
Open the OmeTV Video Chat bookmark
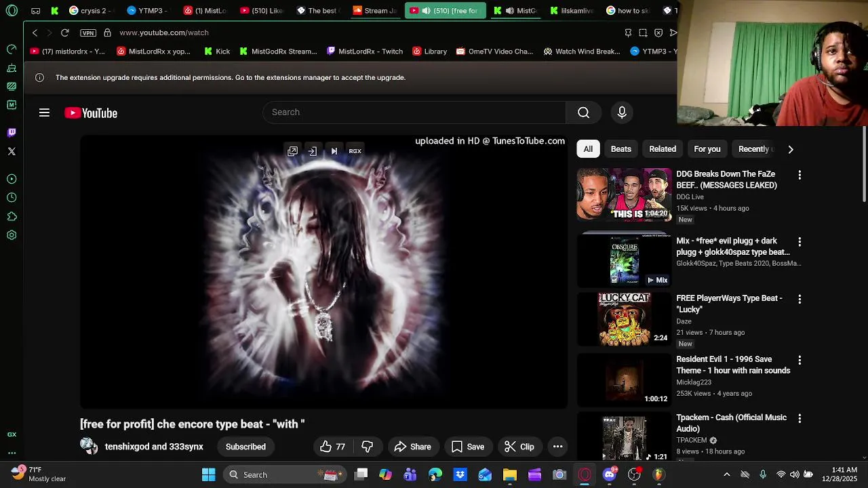coord(494,52)
